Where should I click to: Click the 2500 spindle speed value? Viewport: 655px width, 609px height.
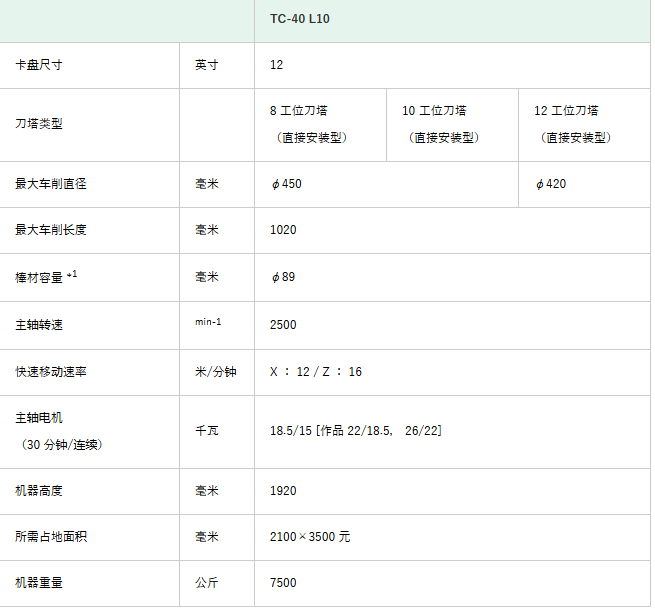pos(283,325)
